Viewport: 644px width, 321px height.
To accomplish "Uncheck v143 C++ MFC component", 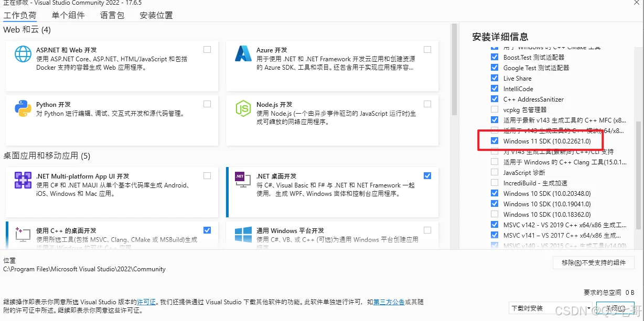I will pyautogui.click(x=495, y=120).
